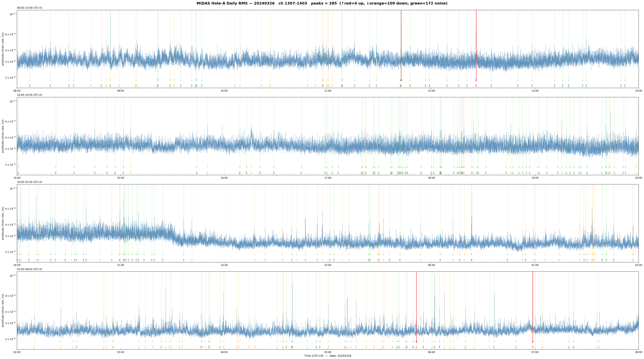Click orange down peak marker 167
Screen dimensions: 644x359
pos(255,254)
